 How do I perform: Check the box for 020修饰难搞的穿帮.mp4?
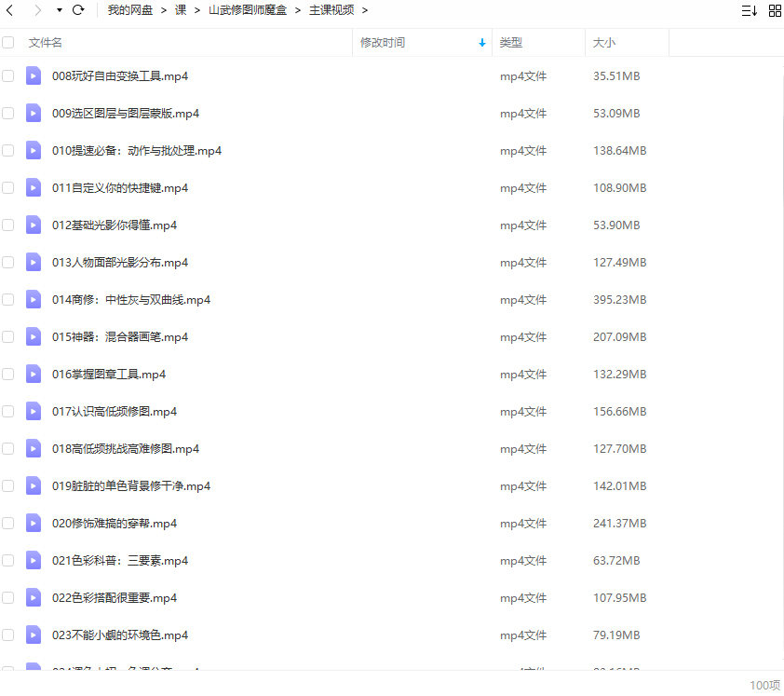point(8,524)
